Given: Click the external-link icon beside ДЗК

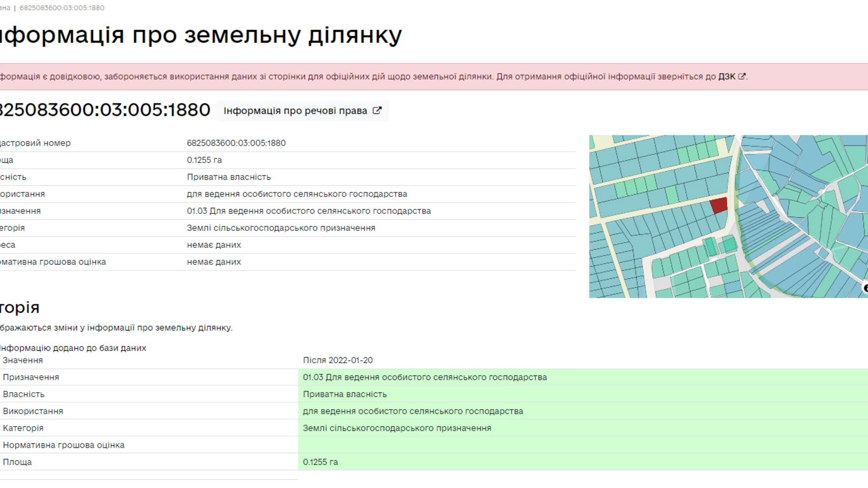Looking at the screenshot, I should [x=742, y=76].
